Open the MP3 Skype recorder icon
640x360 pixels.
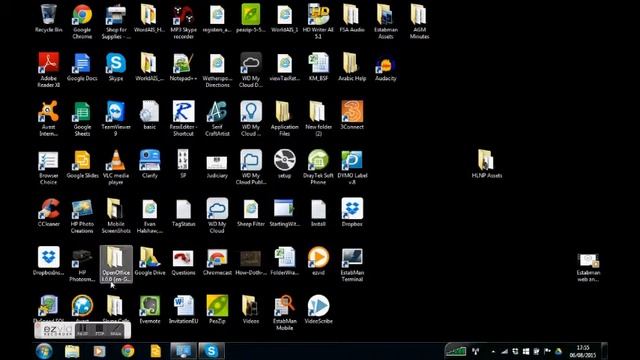[x=183, y=21]
